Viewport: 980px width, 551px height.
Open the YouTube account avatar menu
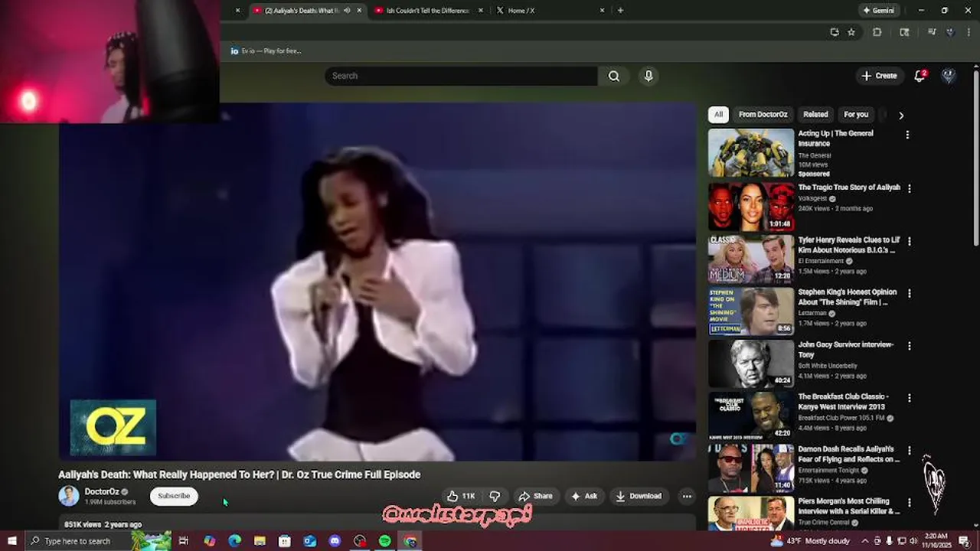pyautogui.click(x=949, y=76)
